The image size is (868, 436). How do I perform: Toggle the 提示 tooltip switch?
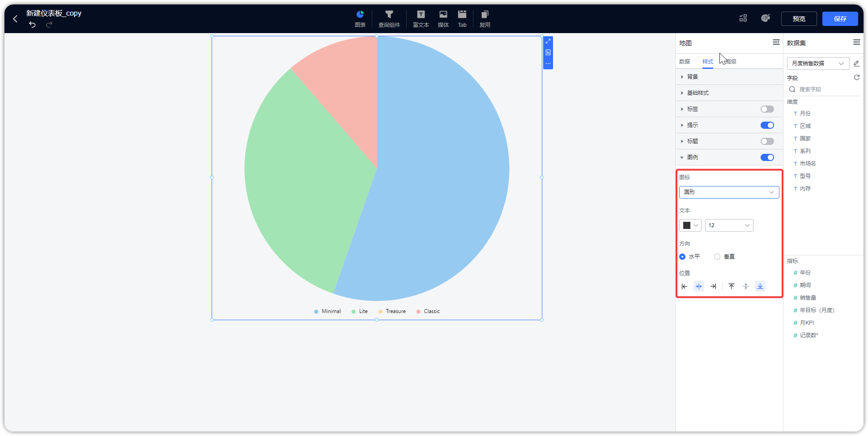(x=767, y=125)
